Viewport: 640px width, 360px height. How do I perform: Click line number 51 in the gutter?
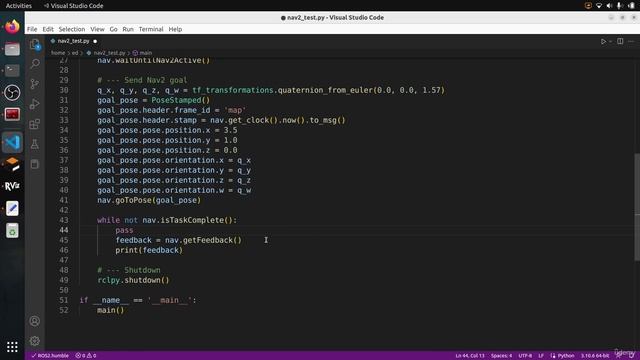point(64,300)
